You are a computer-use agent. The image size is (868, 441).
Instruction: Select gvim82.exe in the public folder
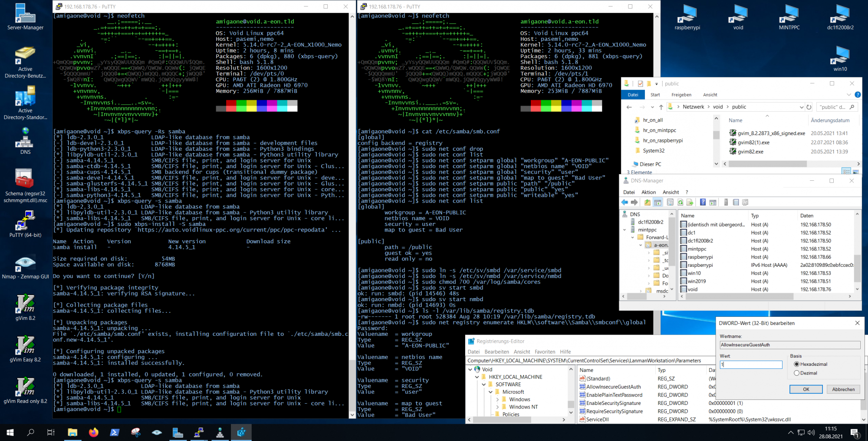point(746,152)
